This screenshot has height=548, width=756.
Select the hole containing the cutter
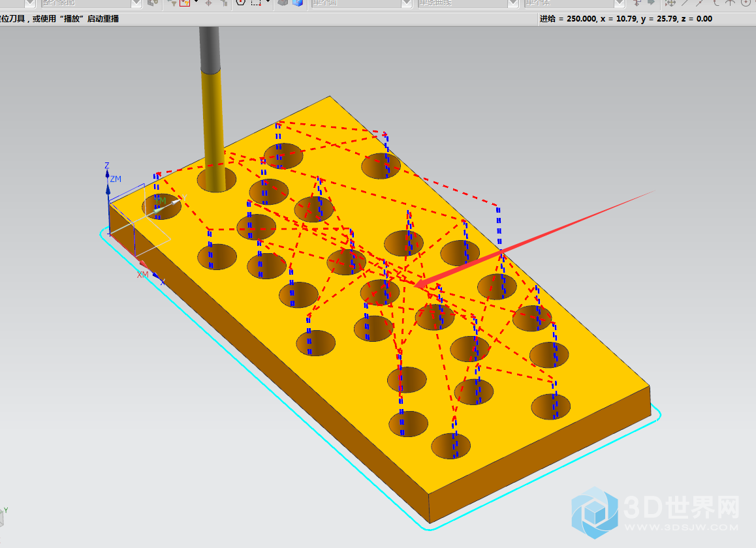(217, 180)
